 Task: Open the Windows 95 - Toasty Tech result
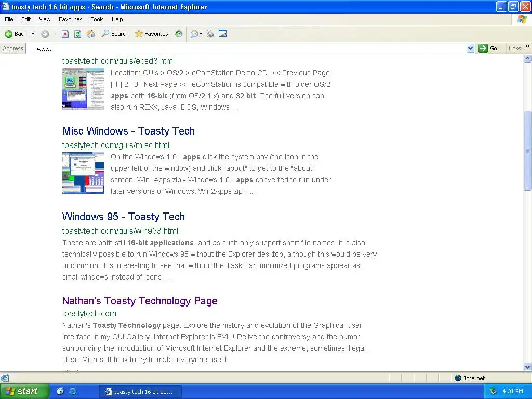coord(124,217)
